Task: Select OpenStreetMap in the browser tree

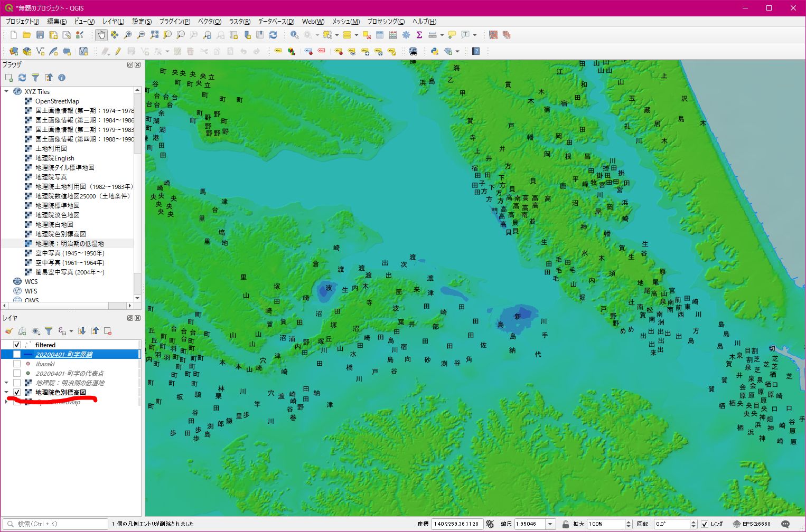Action: click(x=57, y=101)
